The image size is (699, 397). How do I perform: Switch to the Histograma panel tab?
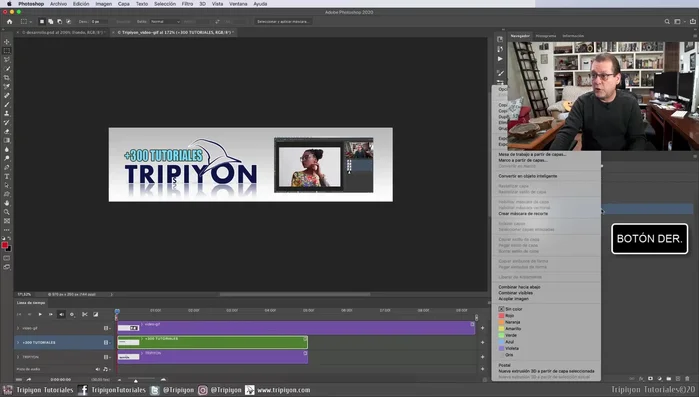[x=546, y=36]
